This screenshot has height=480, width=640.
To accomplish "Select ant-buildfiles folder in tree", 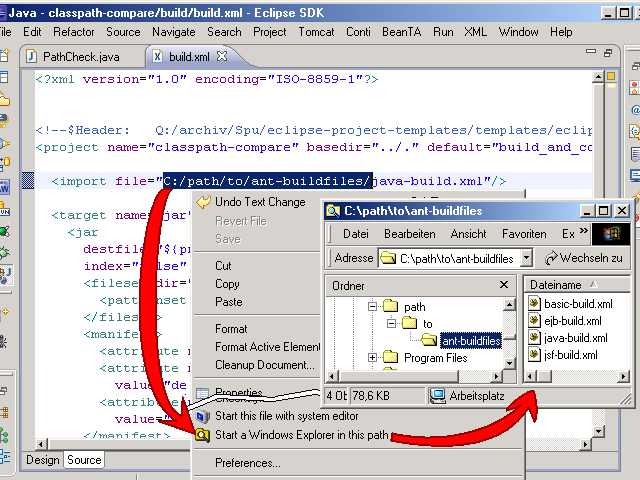I will [471, 341].
